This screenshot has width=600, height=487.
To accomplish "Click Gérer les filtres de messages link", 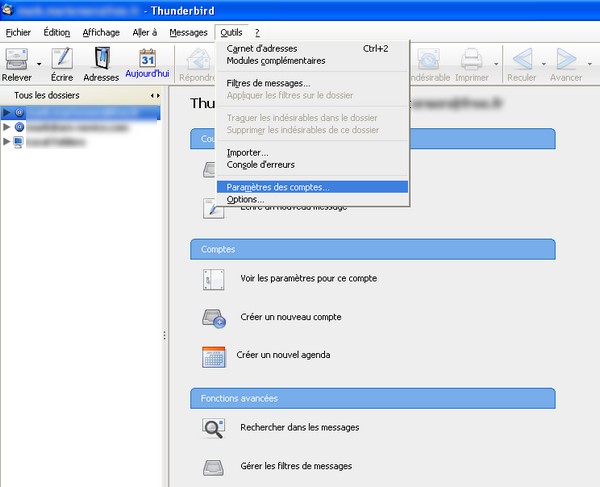I will click(x=296, y=466).
